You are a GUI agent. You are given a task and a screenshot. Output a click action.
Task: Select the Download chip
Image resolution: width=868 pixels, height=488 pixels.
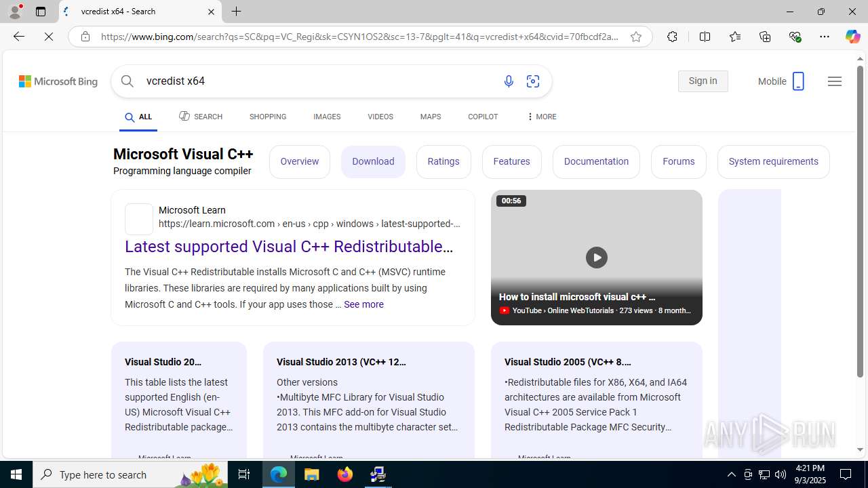click(373, 161)
